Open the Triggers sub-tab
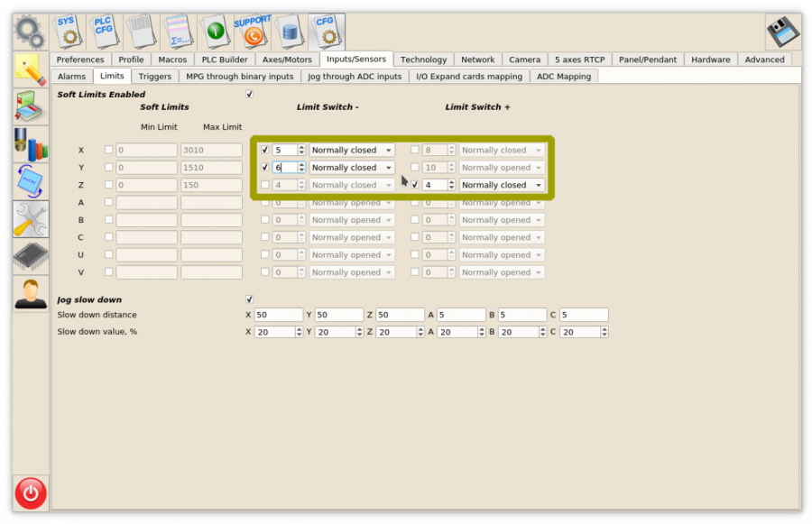Screen dimensions: 812x524 (x=155, y=77)
